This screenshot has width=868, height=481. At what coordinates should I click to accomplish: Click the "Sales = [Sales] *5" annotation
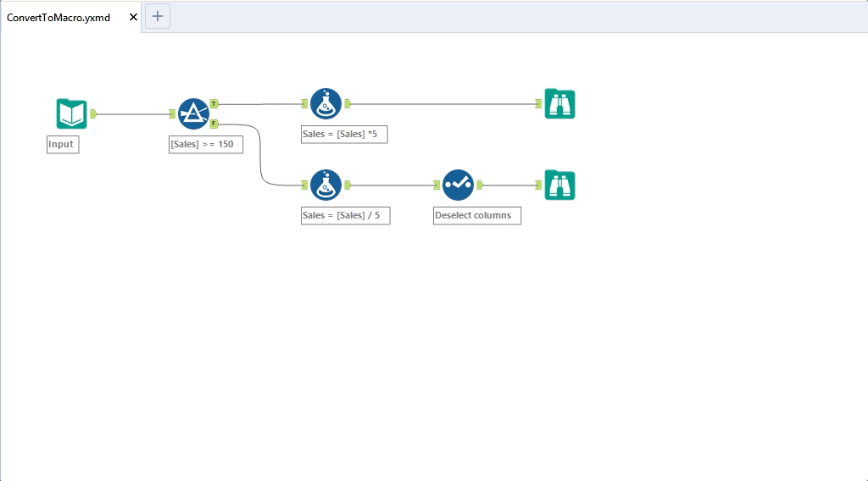[344, 134]
